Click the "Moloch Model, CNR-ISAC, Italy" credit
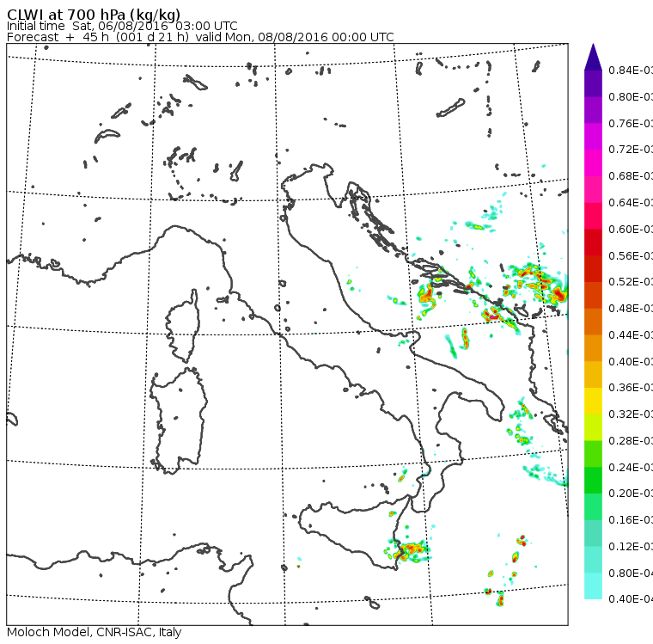Viewport: 653px width, 644px height. point(95,632)
